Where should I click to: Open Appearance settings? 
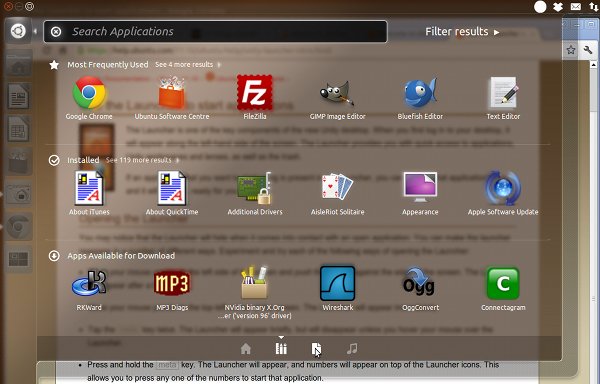click(420, 193)
